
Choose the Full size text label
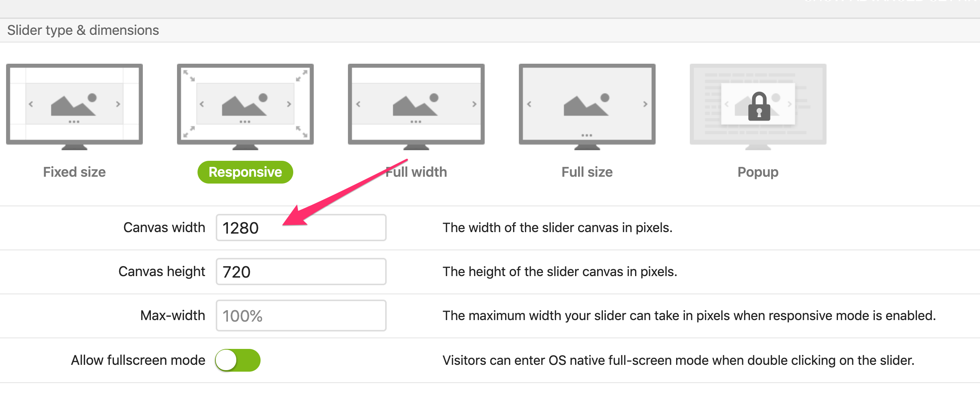(x=586, y=172)
